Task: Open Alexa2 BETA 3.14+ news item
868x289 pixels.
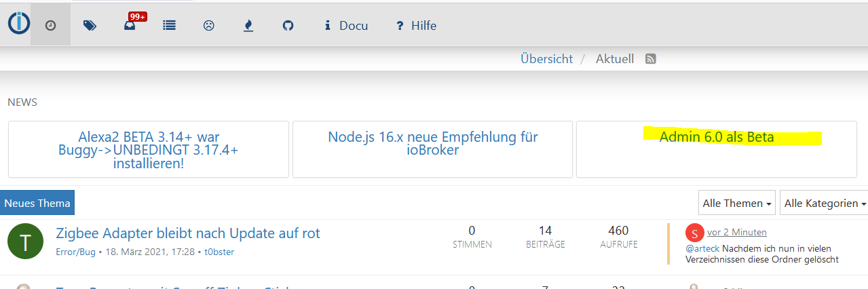Action: 148,149
